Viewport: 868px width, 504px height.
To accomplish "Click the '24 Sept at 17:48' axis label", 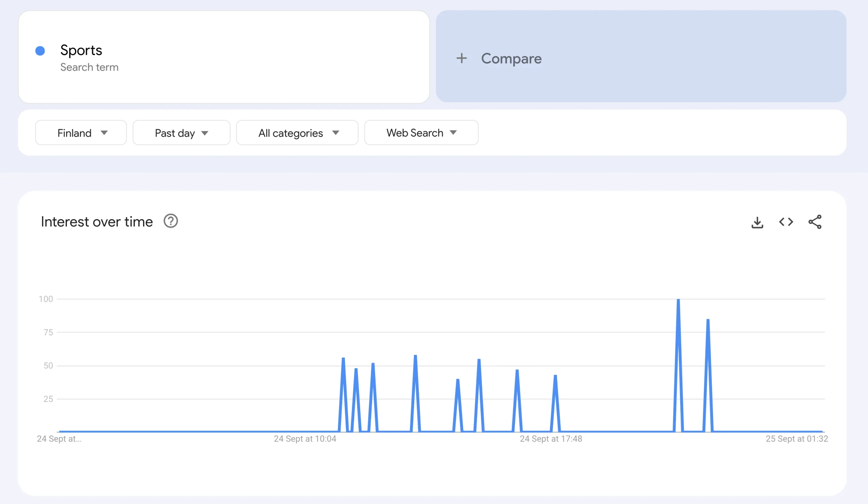I will tap(551, 439).
